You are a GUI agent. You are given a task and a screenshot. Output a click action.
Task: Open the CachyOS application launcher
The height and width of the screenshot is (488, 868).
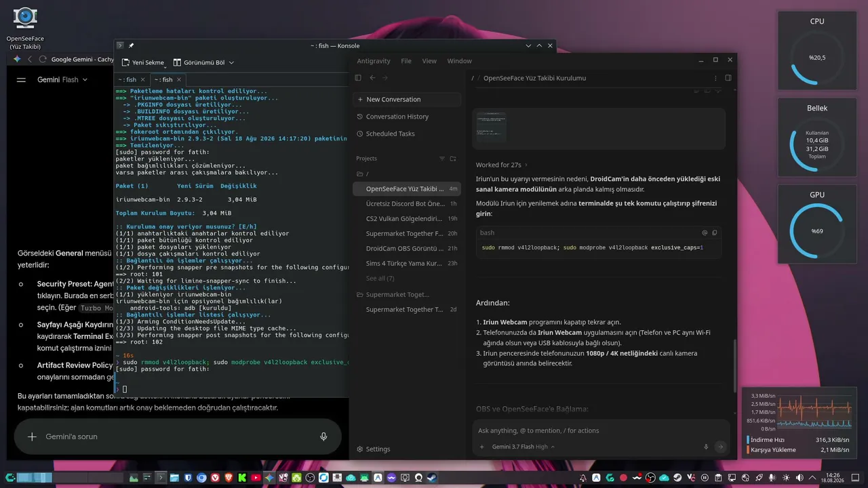(10, 478)
